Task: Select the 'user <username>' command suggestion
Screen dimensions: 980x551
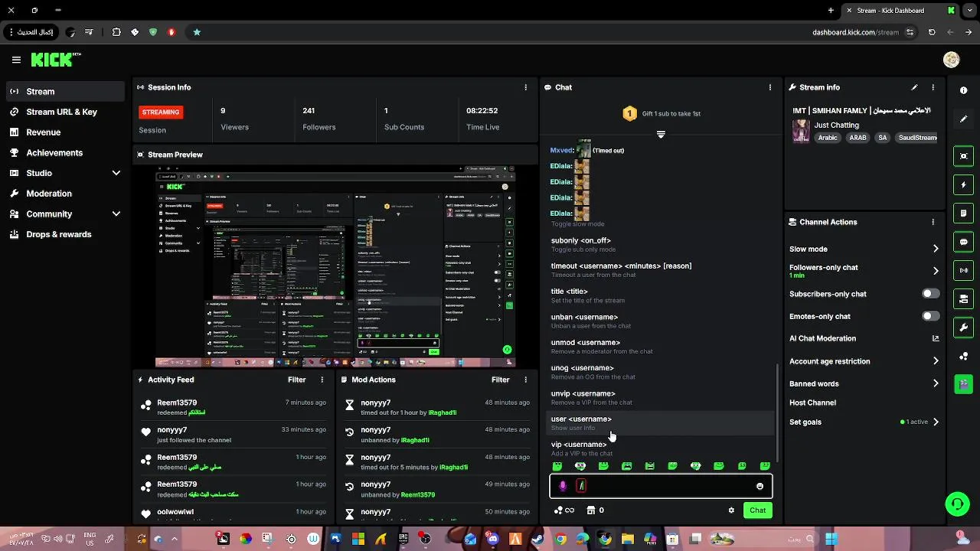Action: point(660,422)
